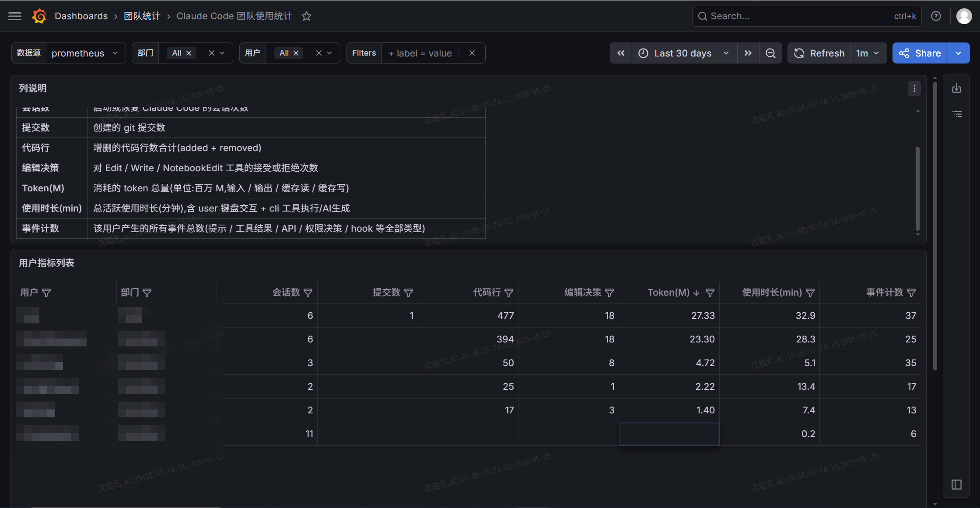The width and height of the screenshot is (980, 508).
Task: Open the Last 30 days time picker
Action: click(684, 53)
